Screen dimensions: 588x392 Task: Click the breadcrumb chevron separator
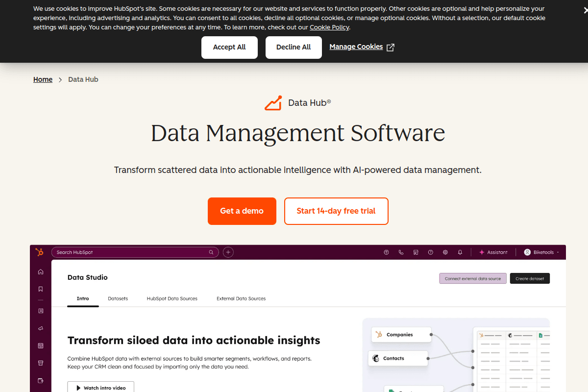point(60,79)
